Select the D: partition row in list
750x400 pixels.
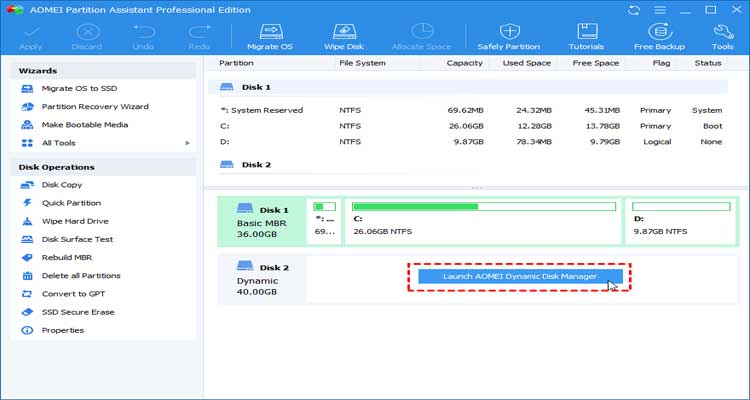(468, 142)
